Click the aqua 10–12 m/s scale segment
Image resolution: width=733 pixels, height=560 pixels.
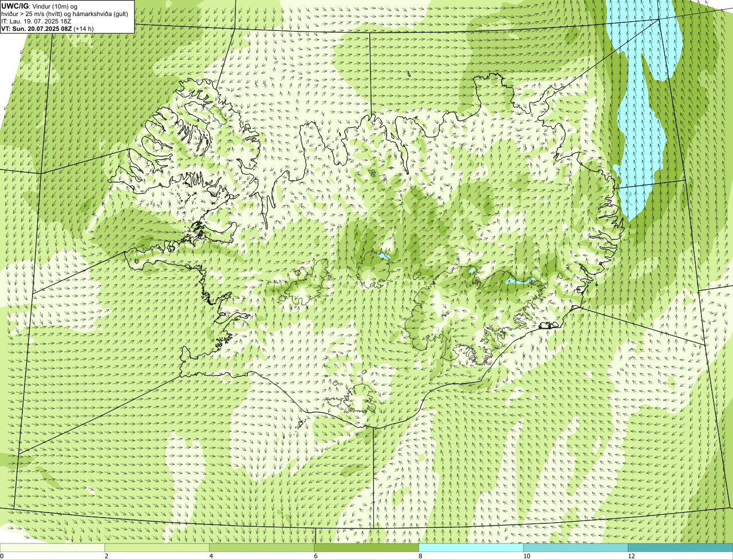(x=576, y=547)
